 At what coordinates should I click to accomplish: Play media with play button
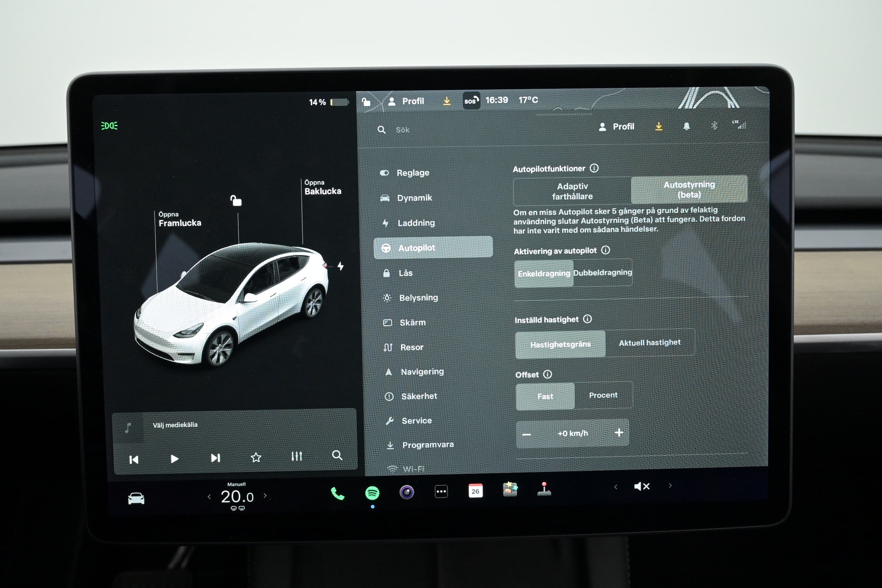174,459
